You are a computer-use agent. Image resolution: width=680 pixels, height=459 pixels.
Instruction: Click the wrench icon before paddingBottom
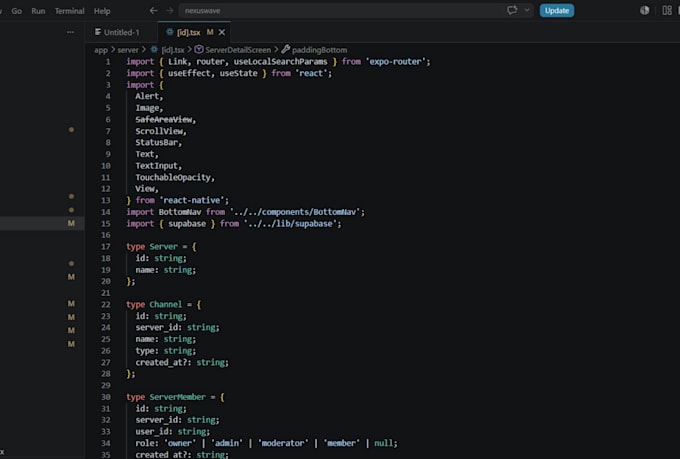point(286,49)
